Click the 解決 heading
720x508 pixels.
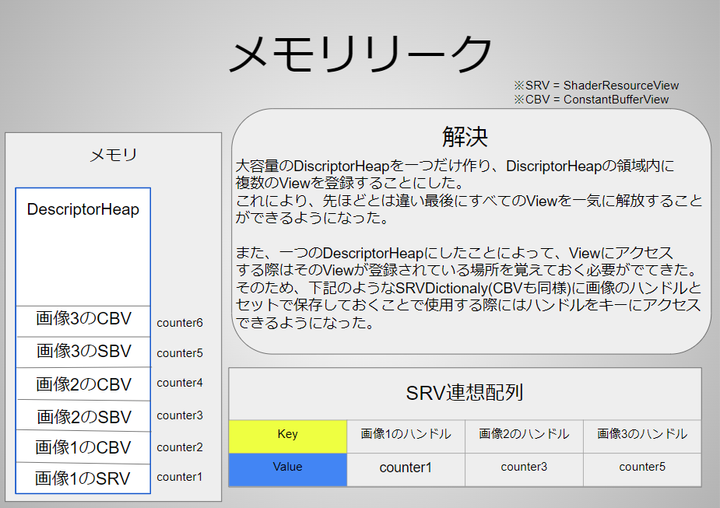465,136
